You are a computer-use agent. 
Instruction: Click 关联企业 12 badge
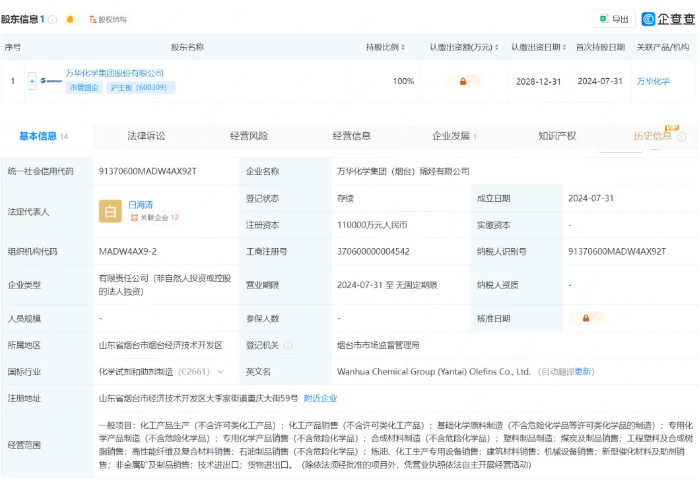click(x=155, y=218)
